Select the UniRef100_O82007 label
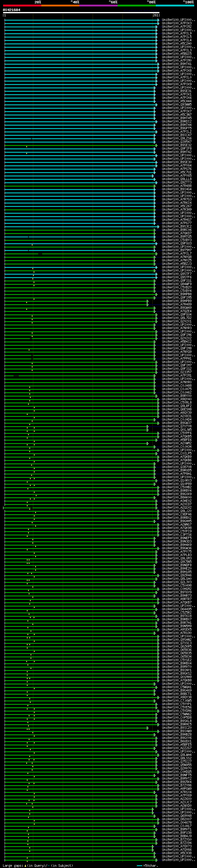Image resolution: width=197 pixels, height=868 pixels. coord(177,819)
